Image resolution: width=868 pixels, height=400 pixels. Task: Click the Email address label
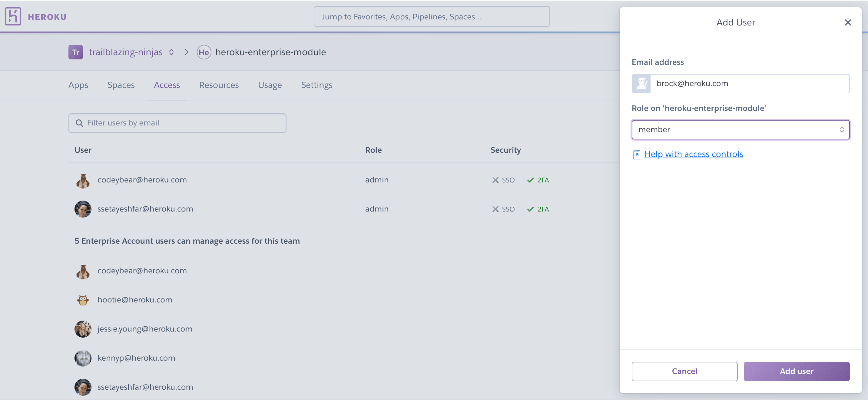point(658,62)
